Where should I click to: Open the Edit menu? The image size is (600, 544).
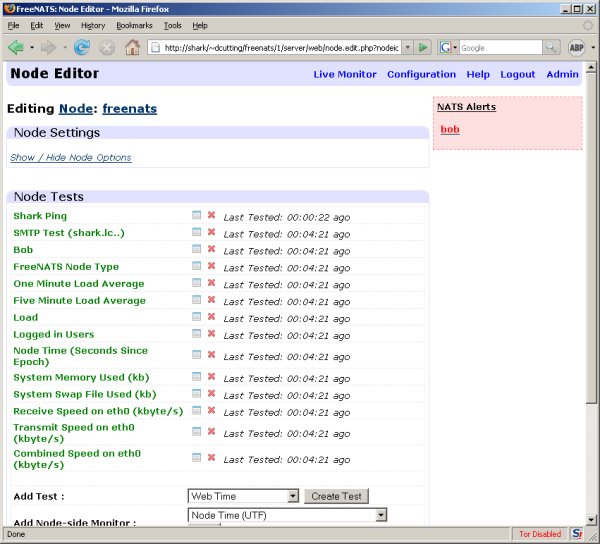coord(37,26)
